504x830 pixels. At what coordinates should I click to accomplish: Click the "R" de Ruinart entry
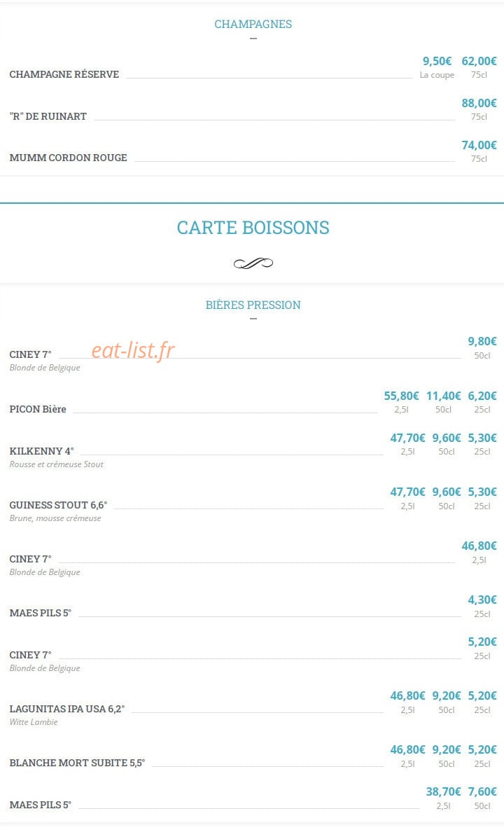(x=48, y=116)
